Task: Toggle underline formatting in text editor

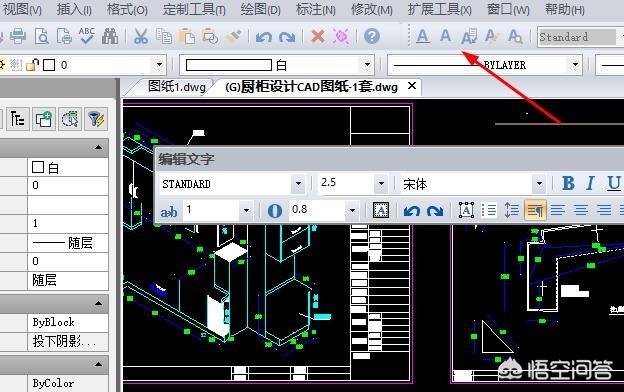Action: coord(614,183)
